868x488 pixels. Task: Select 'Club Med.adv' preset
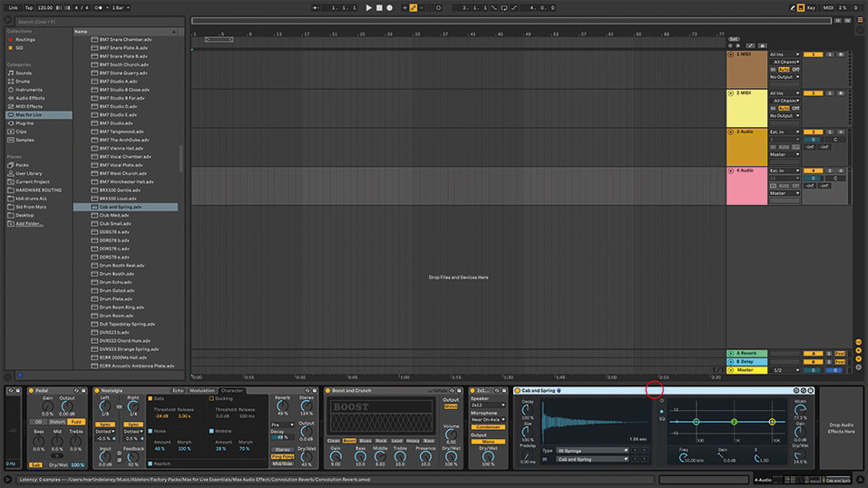pyautogui.click(x=114, y=216)
